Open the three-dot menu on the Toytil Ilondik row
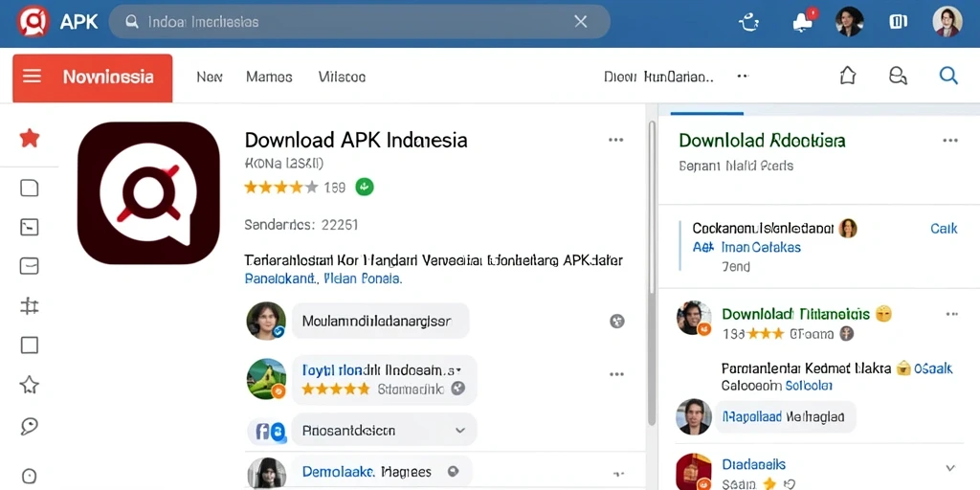Viewport: 980px width, 490px height. pos(616,374)
